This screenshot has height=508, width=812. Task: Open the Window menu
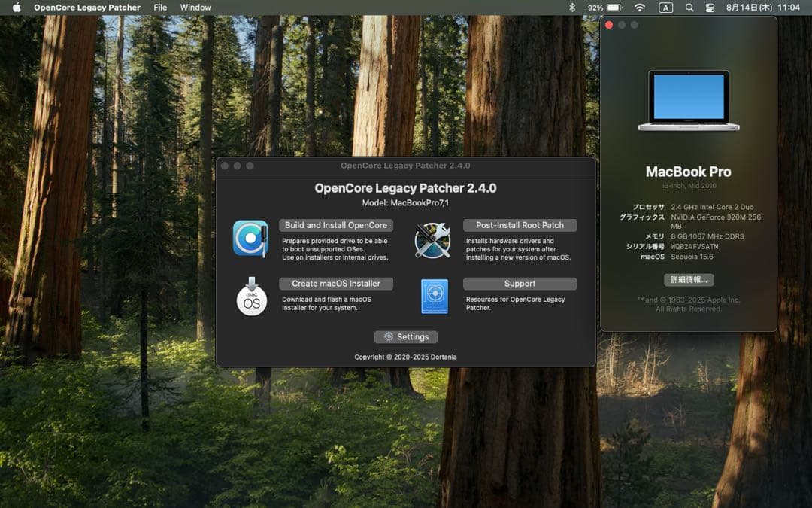click(195, 8)
